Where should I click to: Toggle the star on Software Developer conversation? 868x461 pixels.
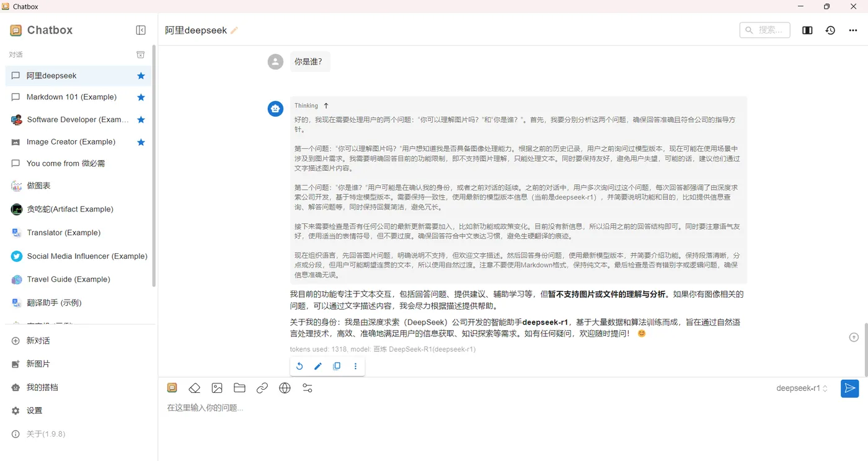coord(141,120)
